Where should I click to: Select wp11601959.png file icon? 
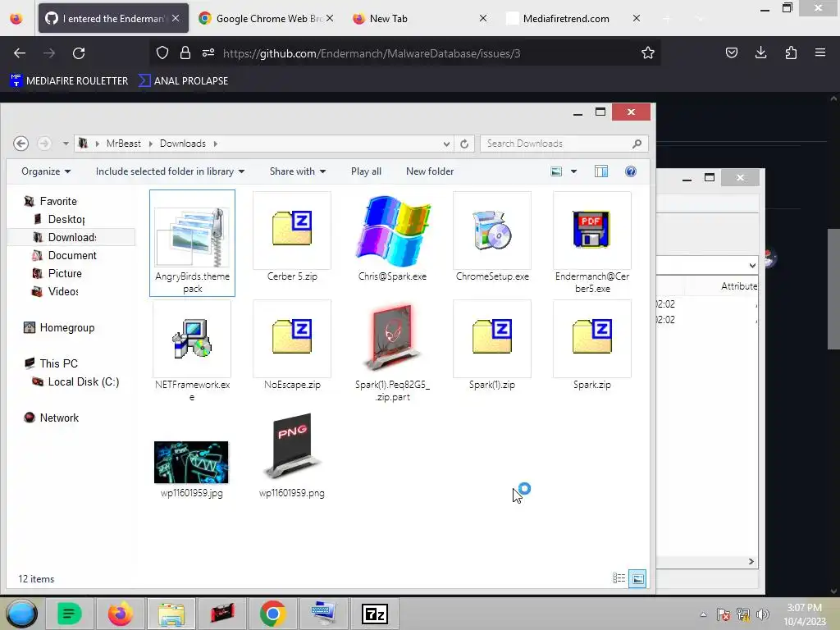pyautogui.click(x=292, y=446)
